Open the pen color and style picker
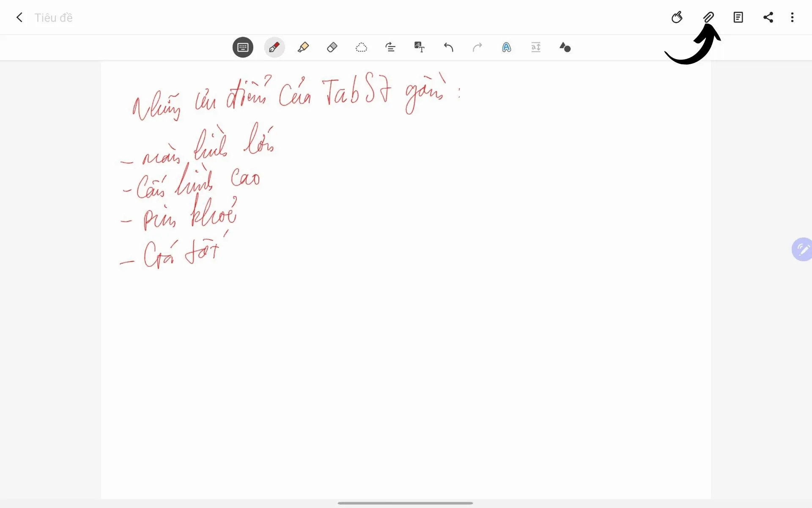812x508 pixels. point(565,47)
